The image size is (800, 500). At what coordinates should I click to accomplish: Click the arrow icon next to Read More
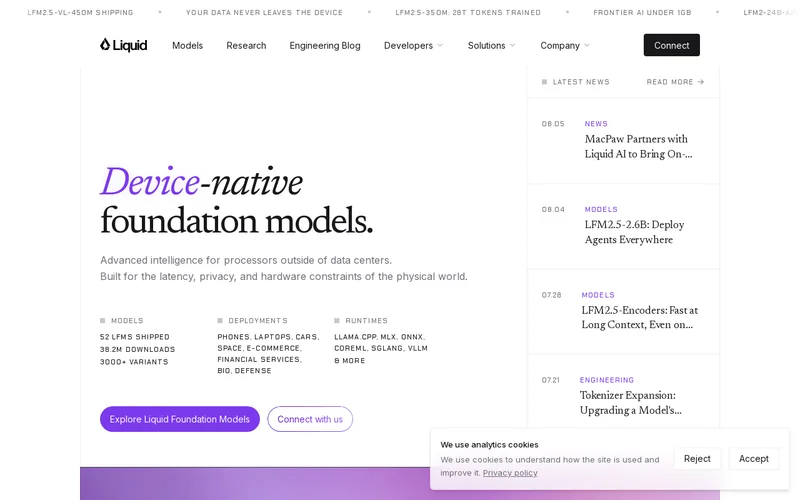(701, 82)
